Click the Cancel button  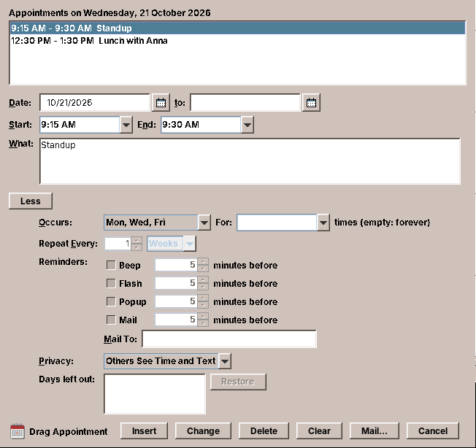click(x=433, y=430)
